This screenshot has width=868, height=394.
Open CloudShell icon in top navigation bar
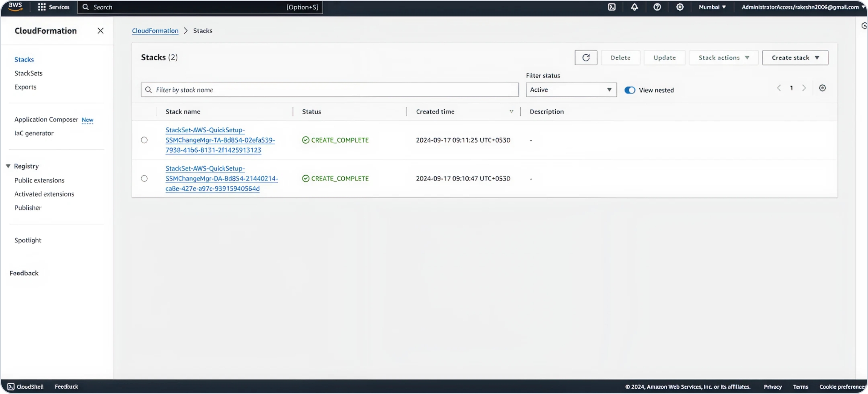click(611, 7)
